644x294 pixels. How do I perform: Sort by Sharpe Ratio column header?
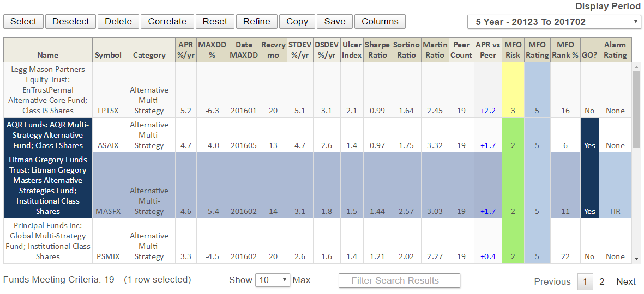(x=377, y=50)
